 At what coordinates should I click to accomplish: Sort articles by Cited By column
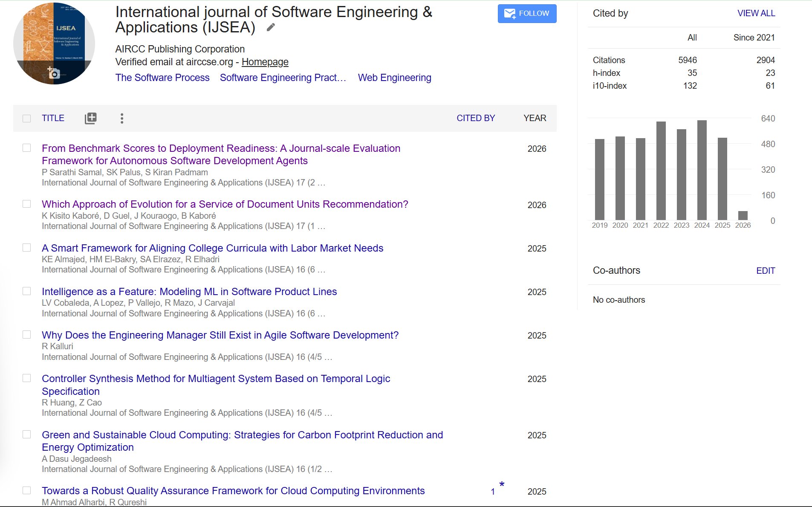pyautogui.click(x=476, y=118)
